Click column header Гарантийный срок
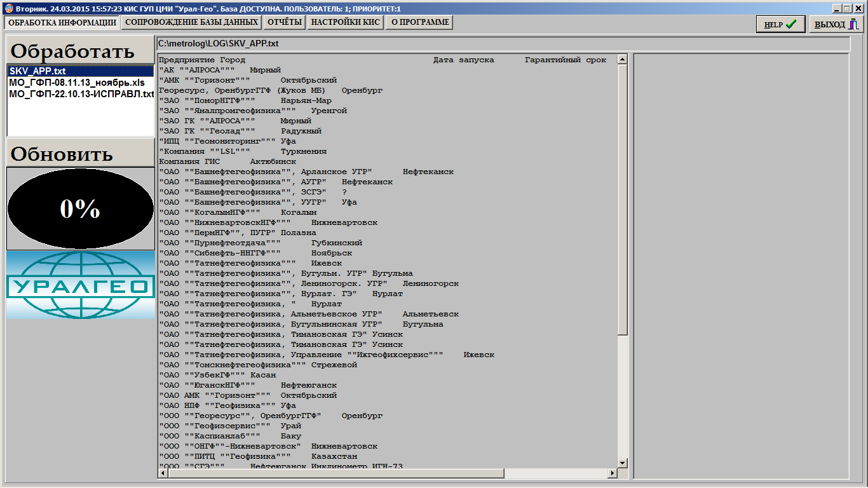This screenshot has width=868, height=488. [x=566, y=60]
